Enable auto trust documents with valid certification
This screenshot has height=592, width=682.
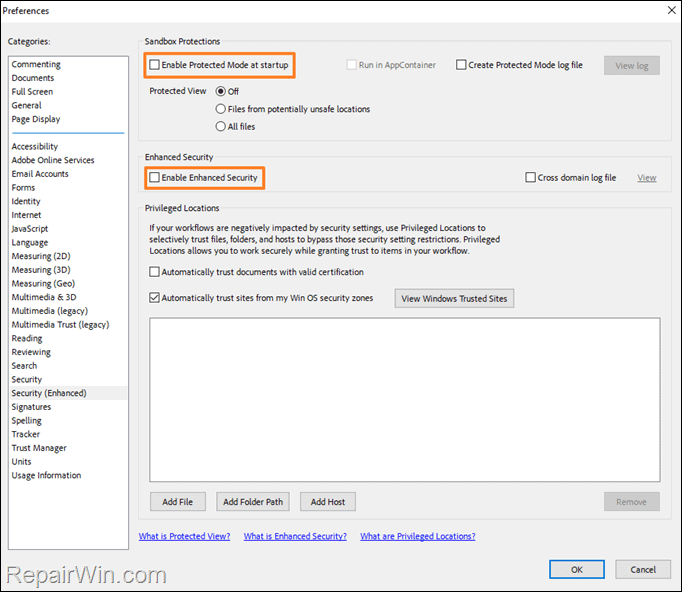154,272
